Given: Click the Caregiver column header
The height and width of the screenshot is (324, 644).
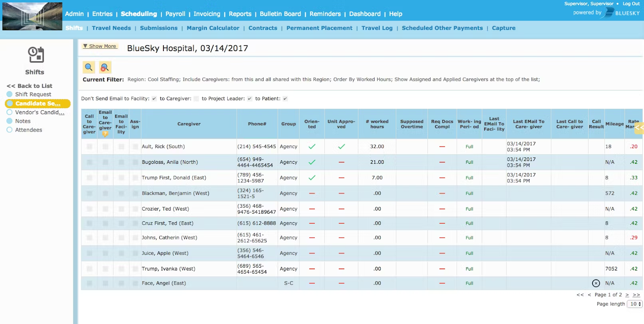Looking at the screenshot, I should 189,124.
